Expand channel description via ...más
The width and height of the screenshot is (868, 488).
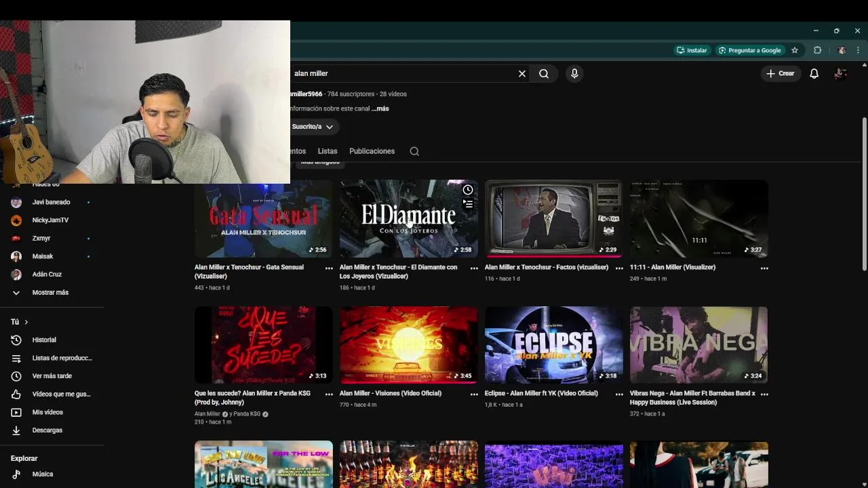coord(380,108)
